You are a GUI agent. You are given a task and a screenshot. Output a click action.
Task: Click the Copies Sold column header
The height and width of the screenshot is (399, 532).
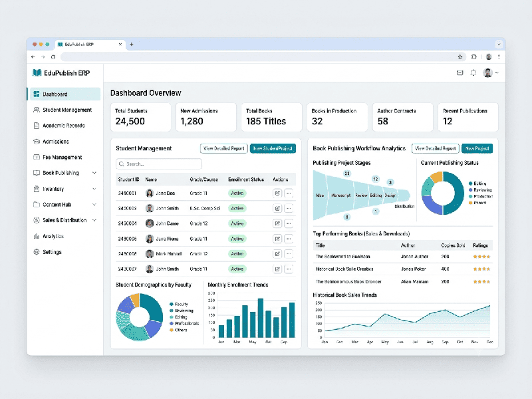[x=453, y=245]
